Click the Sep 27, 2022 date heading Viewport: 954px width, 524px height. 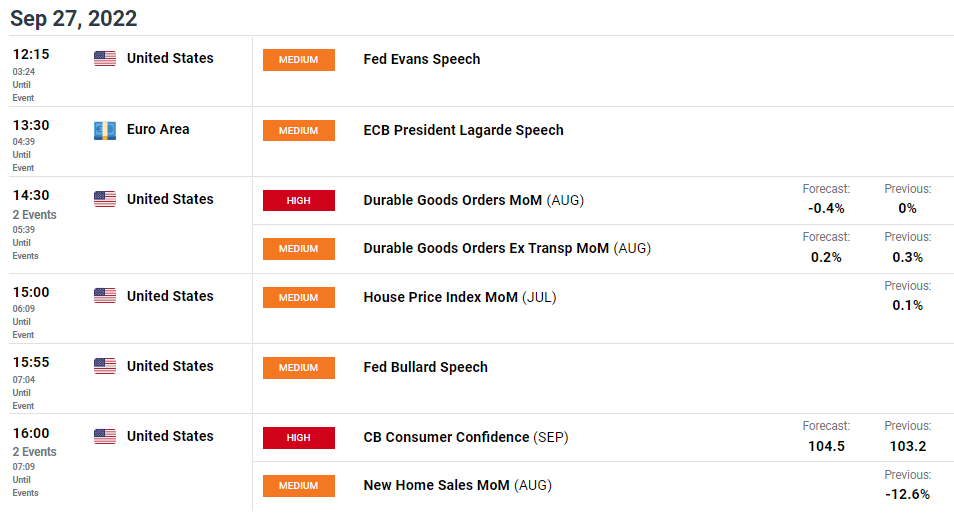tap(74, 18)
